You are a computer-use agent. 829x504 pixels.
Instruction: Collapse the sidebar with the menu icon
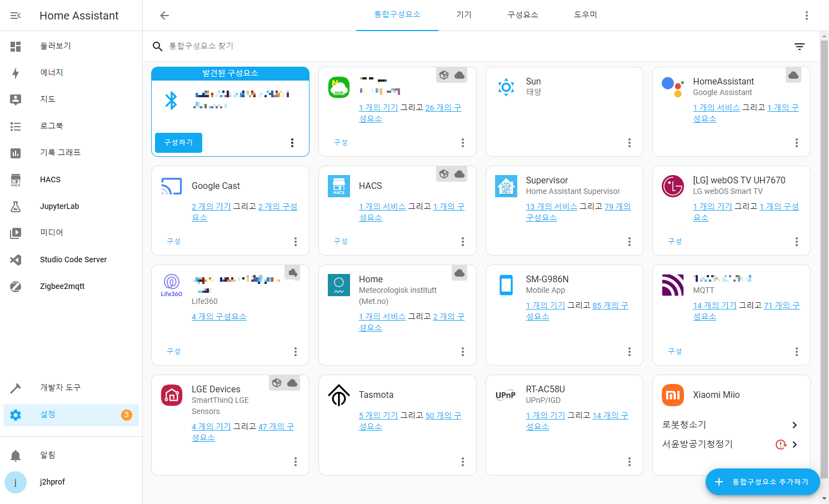(x=16, y=16)
